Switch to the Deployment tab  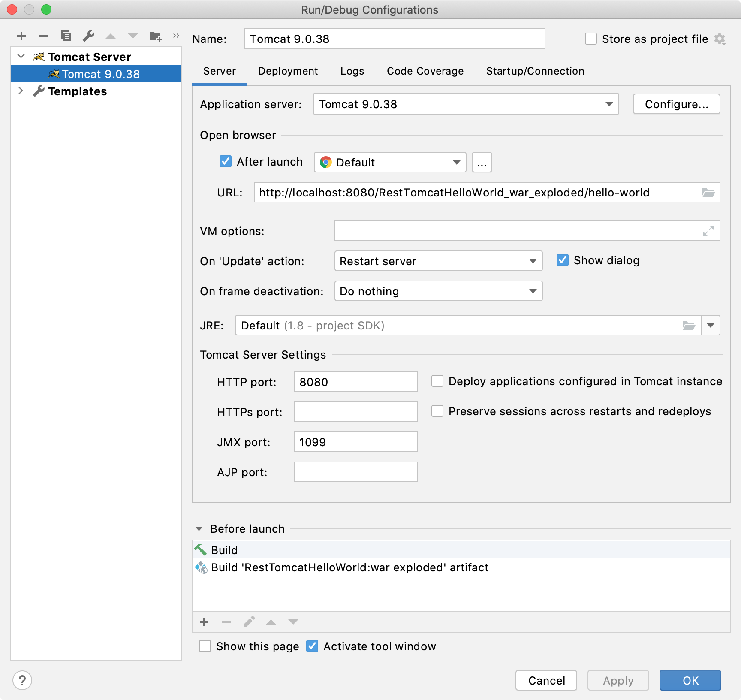(x=288, y=71)
